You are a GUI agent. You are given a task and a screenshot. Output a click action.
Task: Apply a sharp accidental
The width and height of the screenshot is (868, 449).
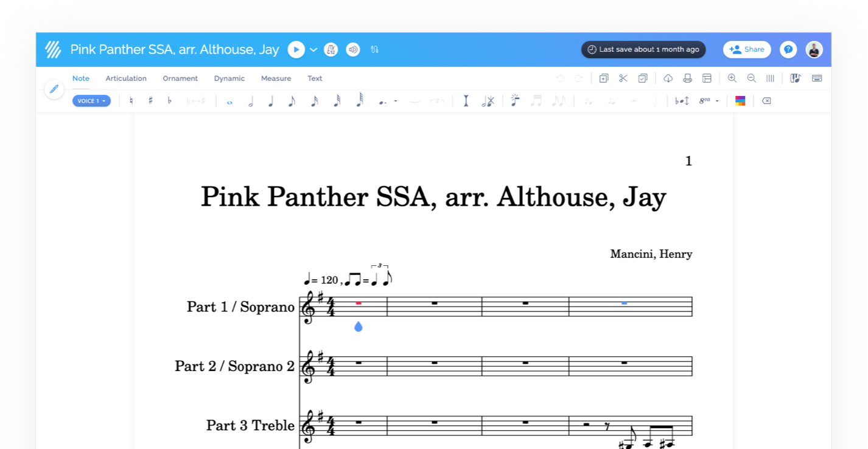click(150, 101)
